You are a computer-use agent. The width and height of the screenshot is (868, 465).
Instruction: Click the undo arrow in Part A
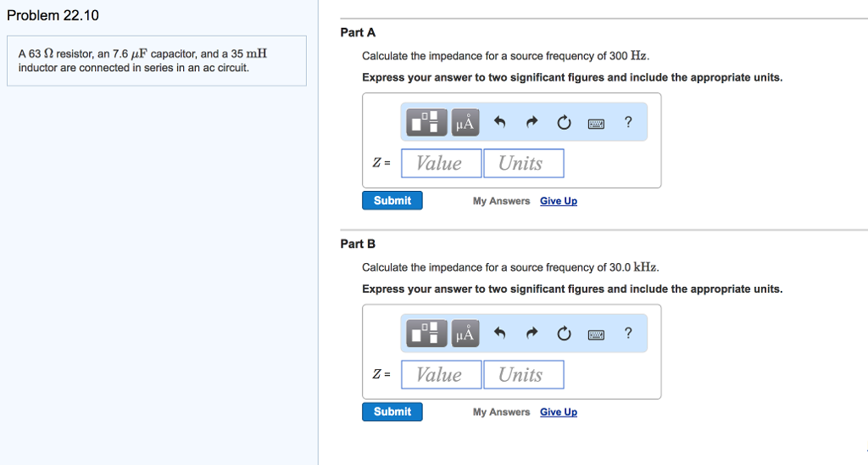pos(500,123)
